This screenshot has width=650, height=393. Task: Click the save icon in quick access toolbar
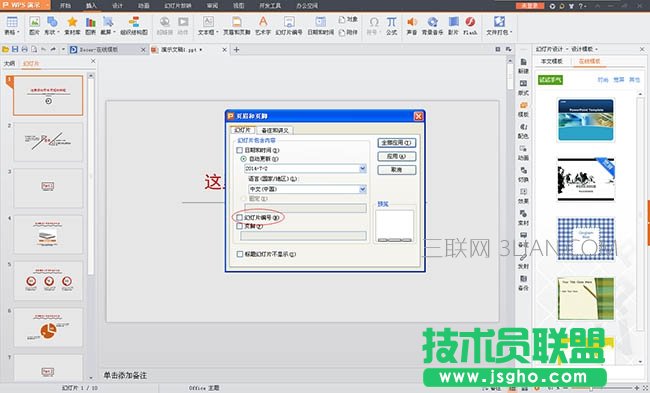coord(15,49)
